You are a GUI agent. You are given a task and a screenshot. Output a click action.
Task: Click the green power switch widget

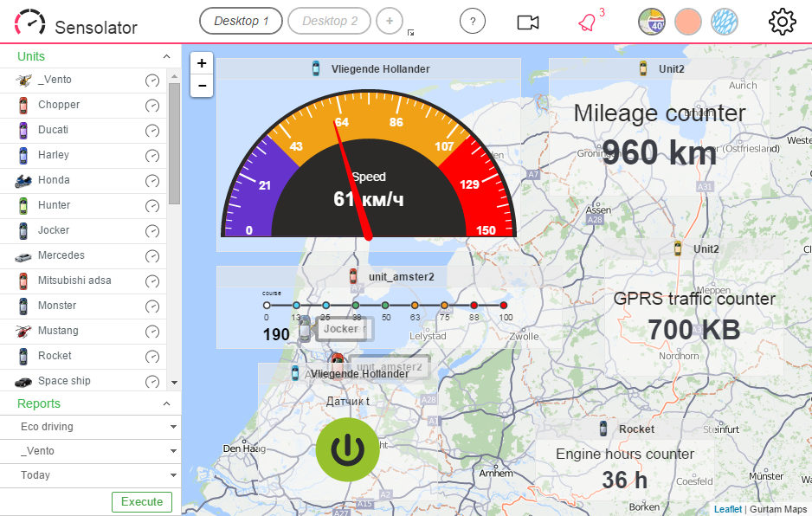point(348,449)
